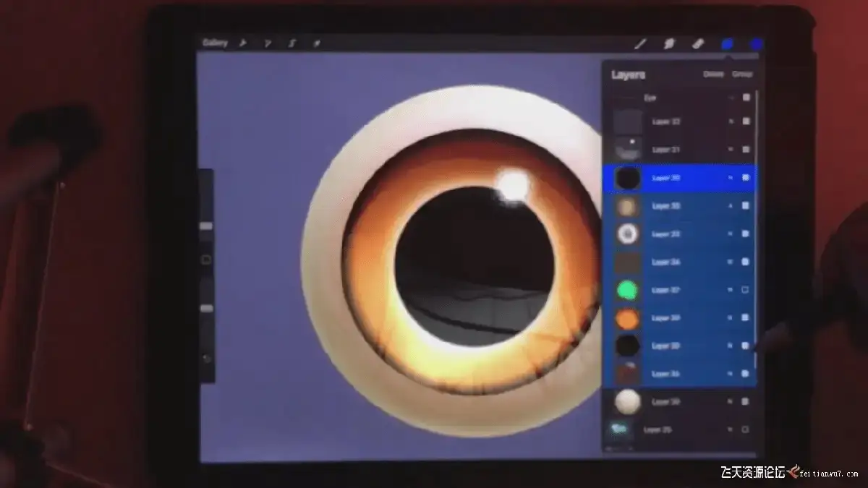Image resolution: width=868 pixels, height=488 pixels.
Task: Enable visibility of the green circle layer
Action: click(x=746, y=290)
